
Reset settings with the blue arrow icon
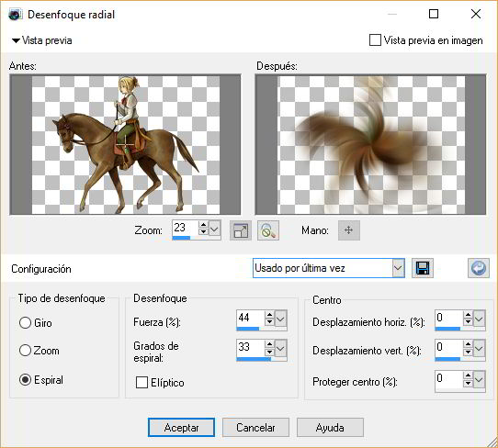(x=479, y=268)
